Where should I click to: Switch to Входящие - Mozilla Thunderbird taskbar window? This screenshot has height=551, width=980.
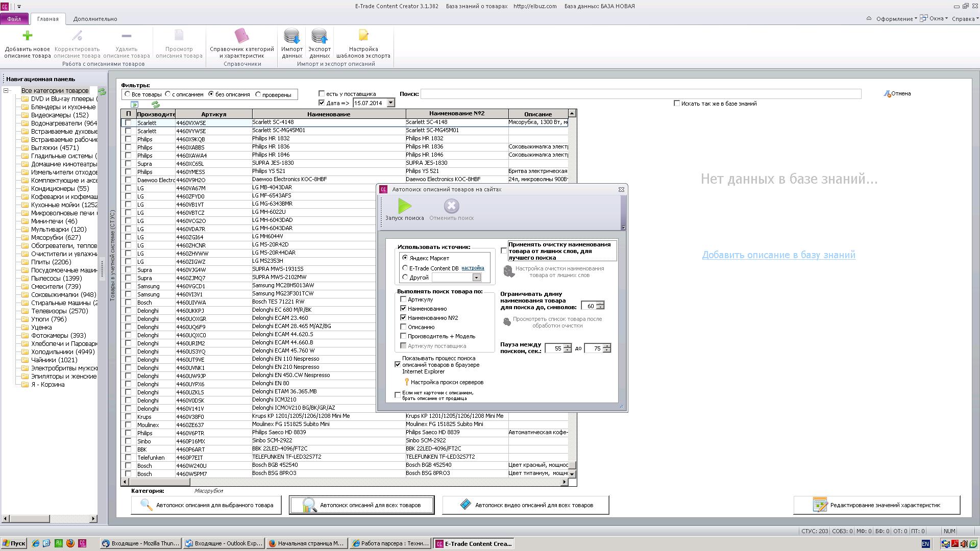[140, 544]
